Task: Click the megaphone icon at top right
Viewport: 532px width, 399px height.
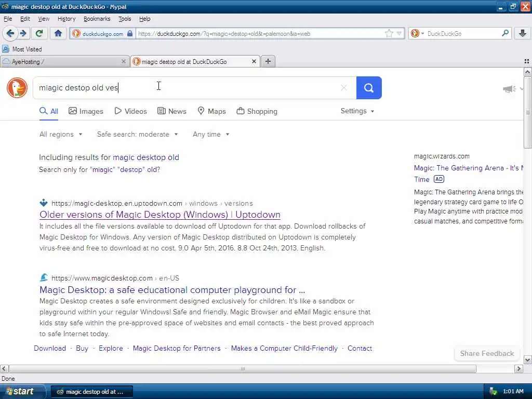Action: 509,89
